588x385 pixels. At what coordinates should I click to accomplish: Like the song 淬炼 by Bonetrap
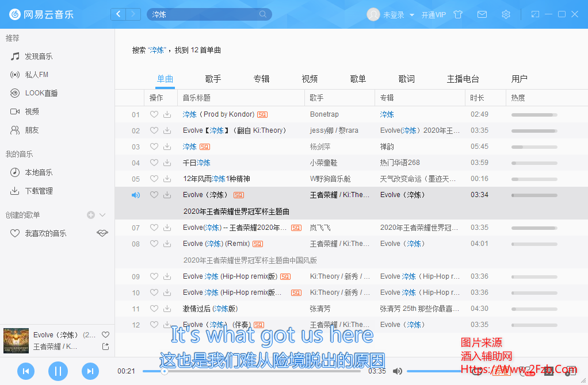[x=154, y=114]
